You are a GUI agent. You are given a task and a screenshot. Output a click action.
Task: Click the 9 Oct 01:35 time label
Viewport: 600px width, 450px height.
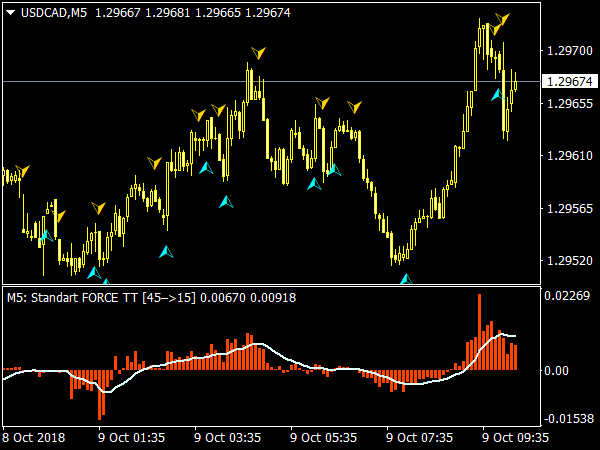pos(131,437)
